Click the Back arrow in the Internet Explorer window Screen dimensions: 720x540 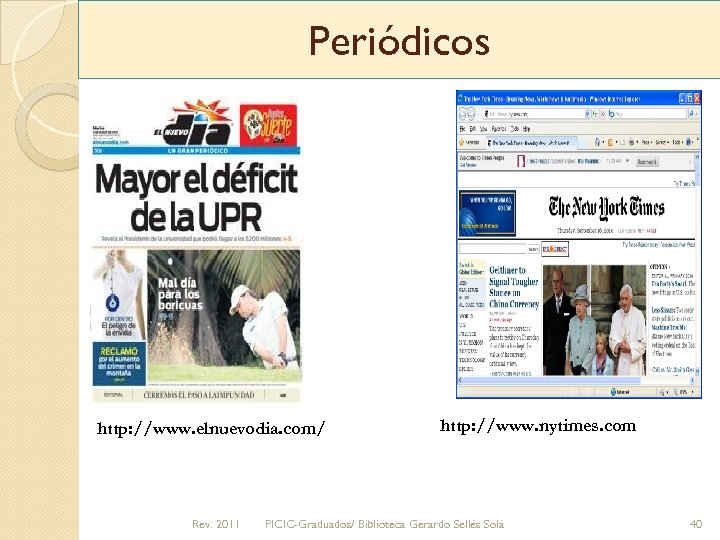[462, 113]
